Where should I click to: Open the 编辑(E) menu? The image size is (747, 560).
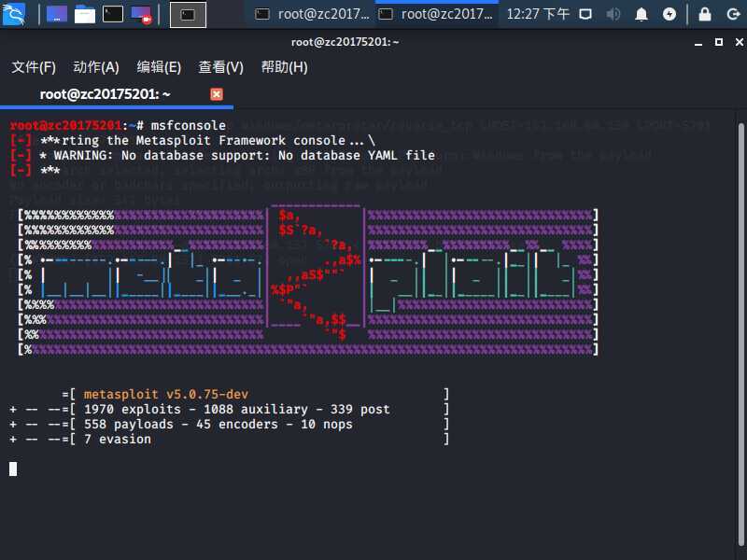pos(159,67)
